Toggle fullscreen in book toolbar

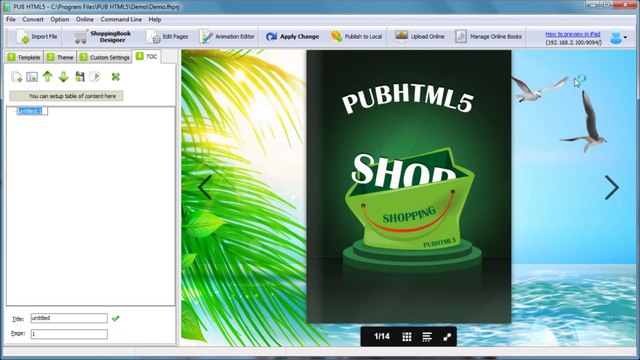tap(447, 337)
